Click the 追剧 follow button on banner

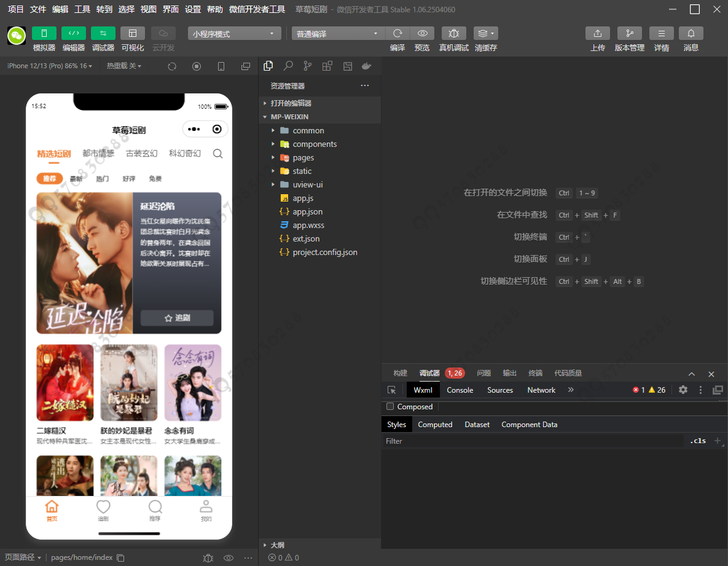point(177,318)
